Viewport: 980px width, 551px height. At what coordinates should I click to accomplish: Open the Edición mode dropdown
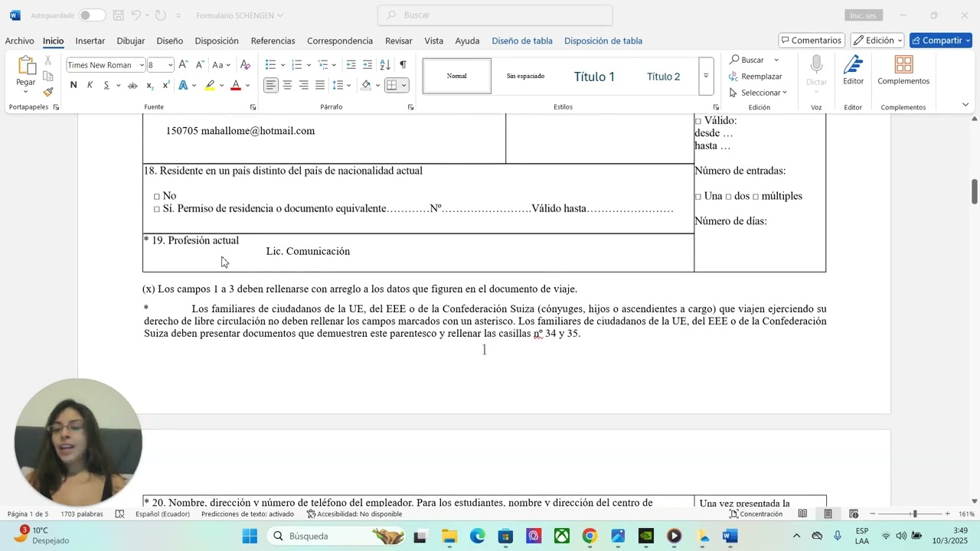pyautogui.click(x=877, y=41)
